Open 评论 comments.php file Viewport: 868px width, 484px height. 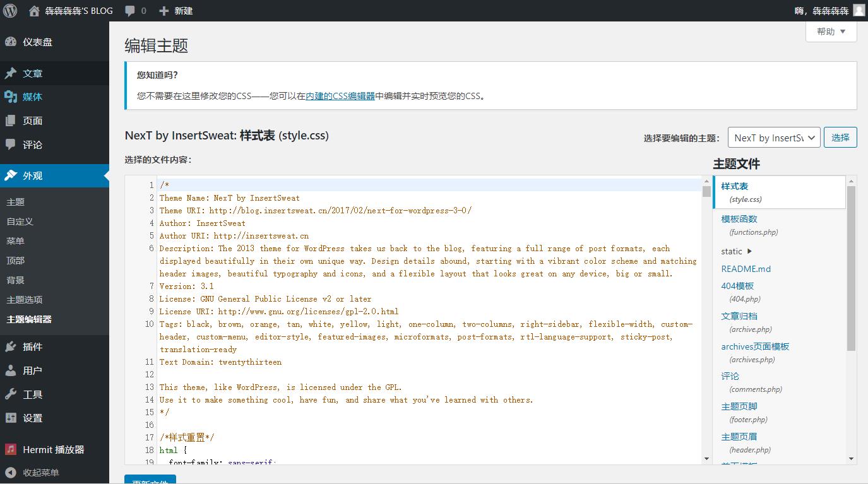[x=751, y=382]
